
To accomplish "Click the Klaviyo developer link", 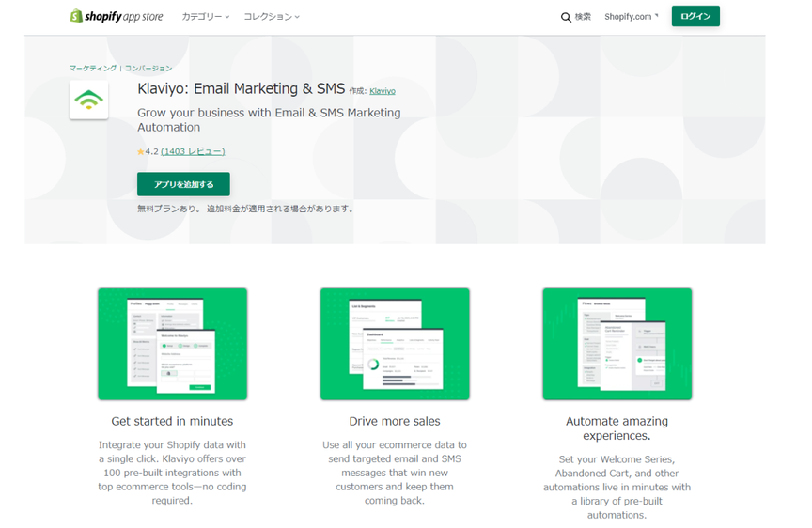I will [383, 91].
